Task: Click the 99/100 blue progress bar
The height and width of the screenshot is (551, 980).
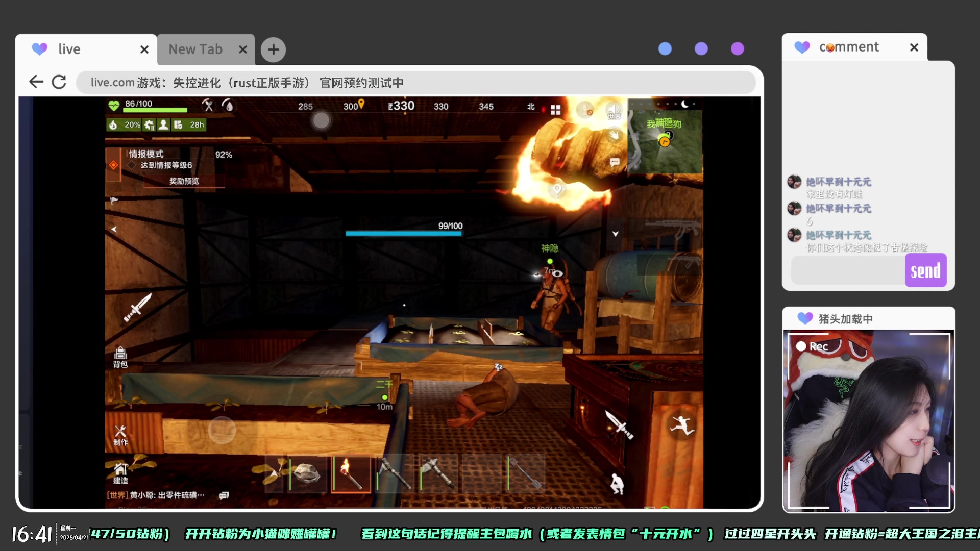Action: [x=404, y=234]
